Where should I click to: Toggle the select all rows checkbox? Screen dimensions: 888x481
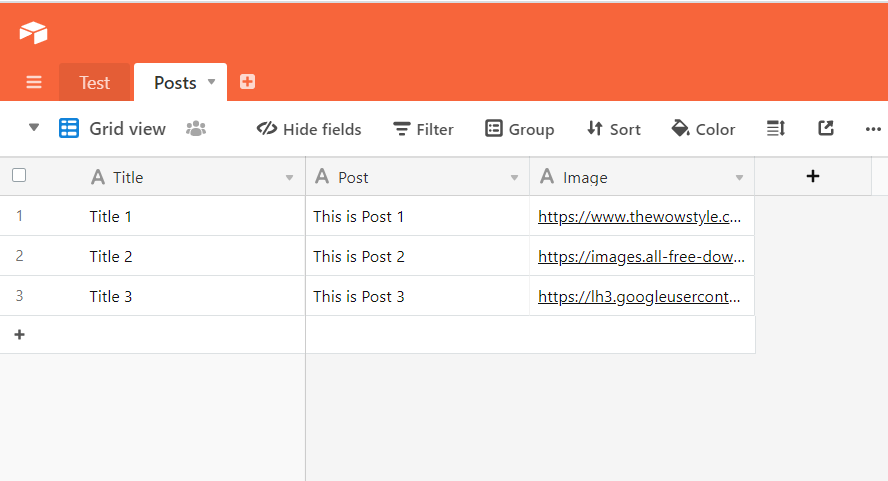pos(19,176)
